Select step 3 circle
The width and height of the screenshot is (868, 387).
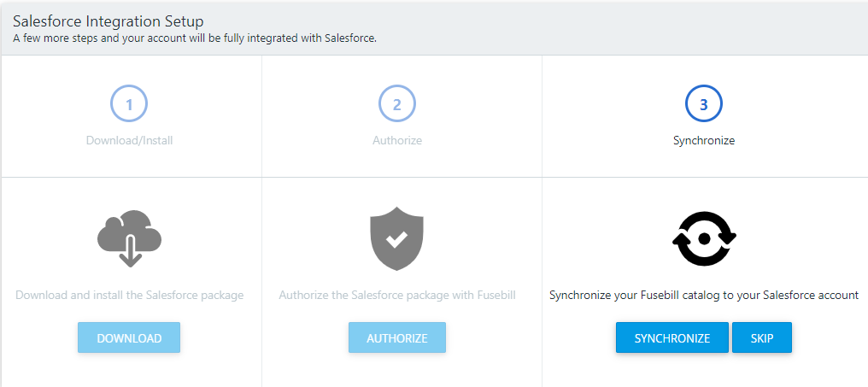coord(704,104)
